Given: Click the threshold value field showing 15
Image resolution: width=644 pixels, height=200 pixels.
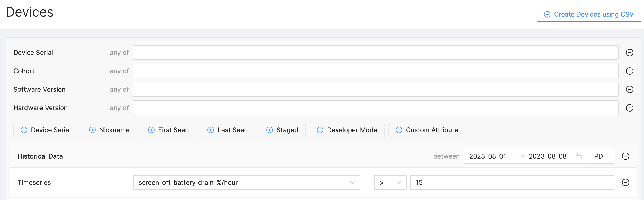Looking at the screenshot, I should click(x=512, y=182).
